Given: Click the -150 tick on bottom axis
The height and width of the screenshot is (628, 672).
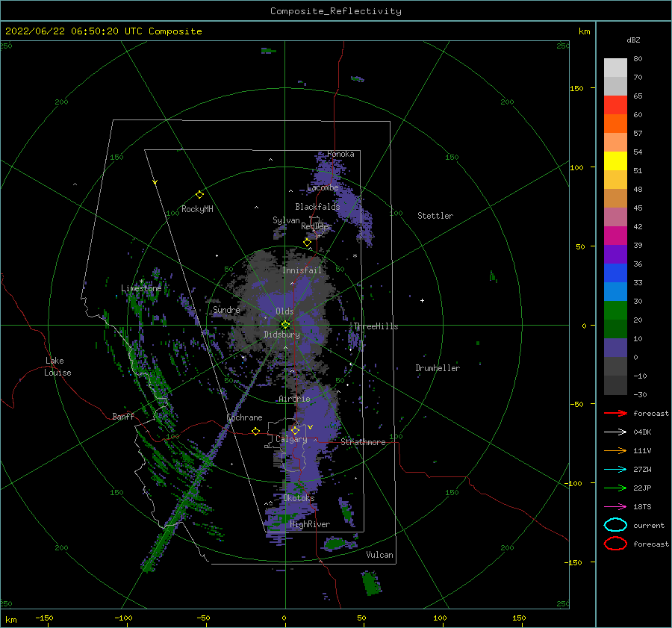Looking at the screenshot, I should point(44,618).
